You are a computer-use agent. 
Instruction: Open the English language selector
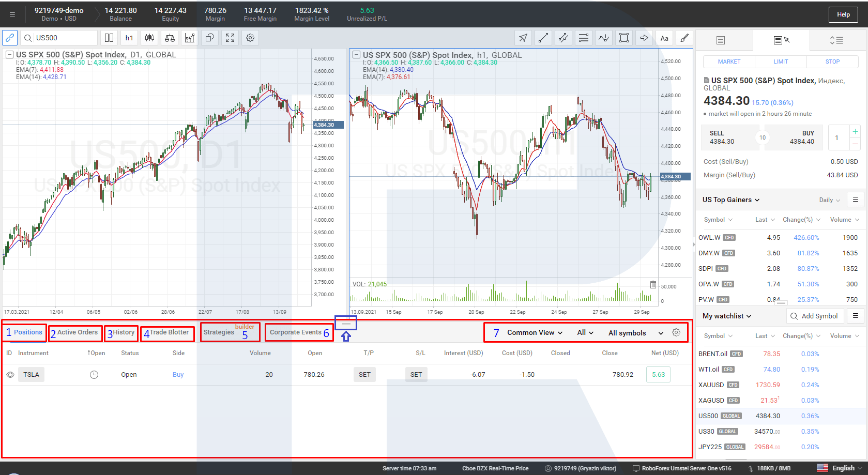point(840,468)
